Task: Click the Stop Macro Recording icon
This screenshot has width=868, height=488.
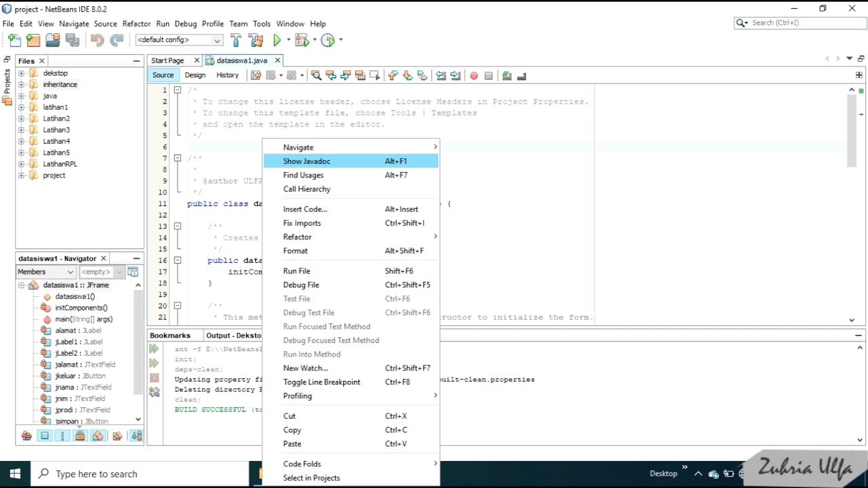Action: click(x=488, y=75)
